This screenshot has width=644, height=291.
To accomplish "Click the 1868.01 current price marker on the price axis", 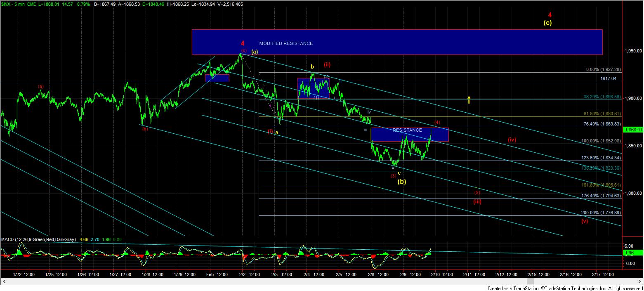I will coord(632,129).
